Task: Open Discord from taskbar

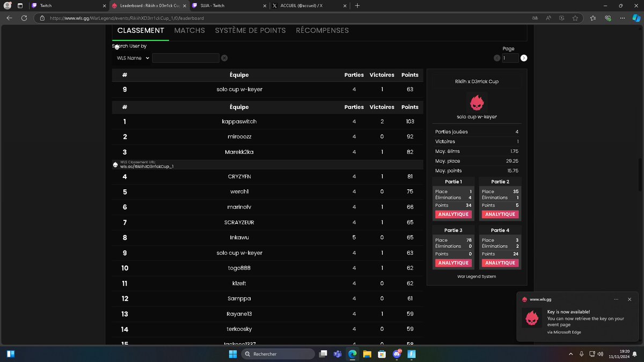Action: coord(397,354)
